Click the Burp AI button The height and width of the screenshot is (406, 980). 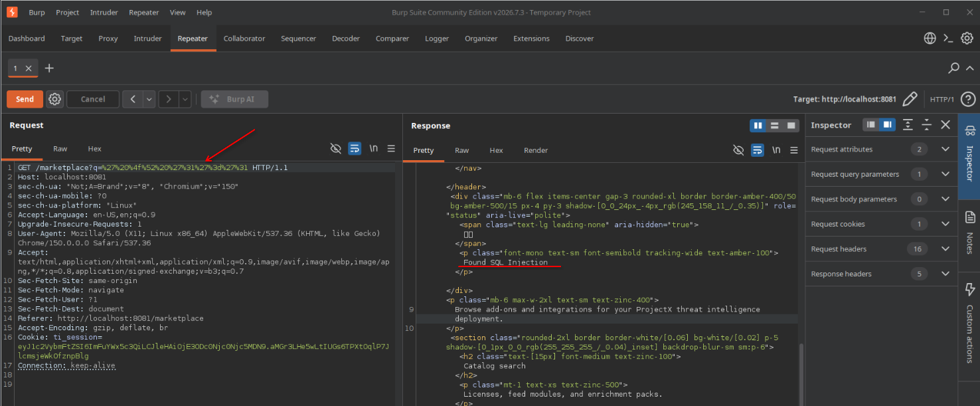(x=234, y=99)
